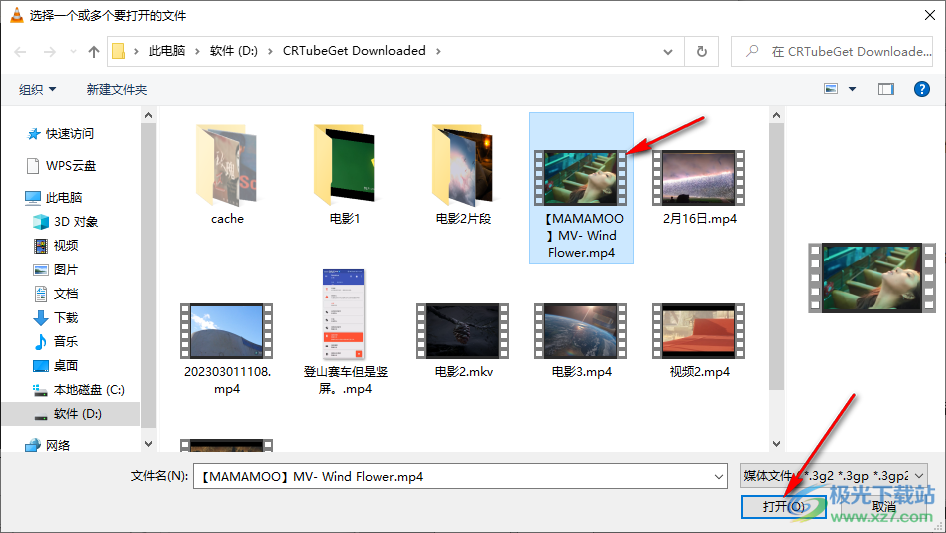This screenshot has height=533, width=946.
Task: Expand chevron after 此电脑 in the breadcrumb
Action: 197,51
